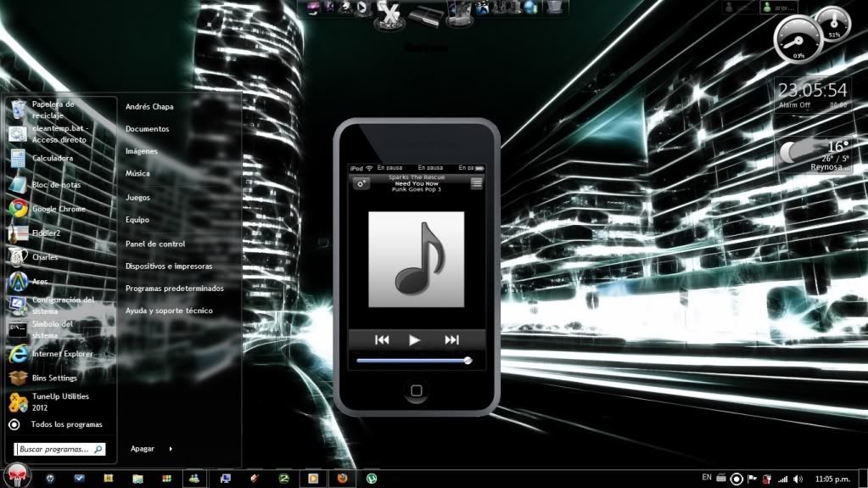Screen dimensions: 868x488
Task: Open Dispositivos e impresoras
Action: [169, 266]
